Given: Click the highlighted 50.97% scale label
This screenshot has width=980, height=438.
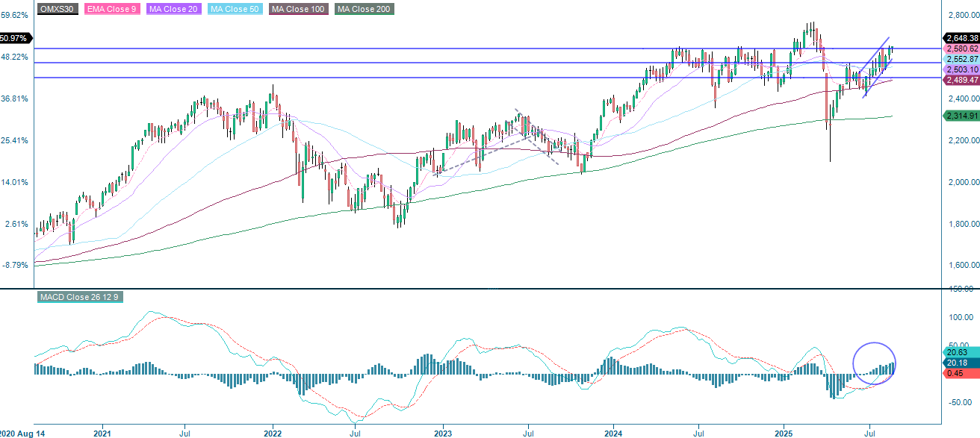Looking at the screenshot, I should [x=13, y=36].
